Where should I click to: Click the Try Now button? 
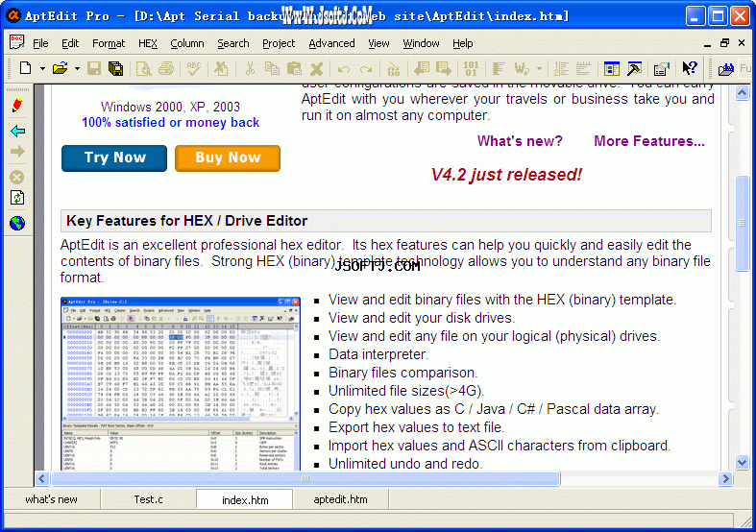coord(114,158)
